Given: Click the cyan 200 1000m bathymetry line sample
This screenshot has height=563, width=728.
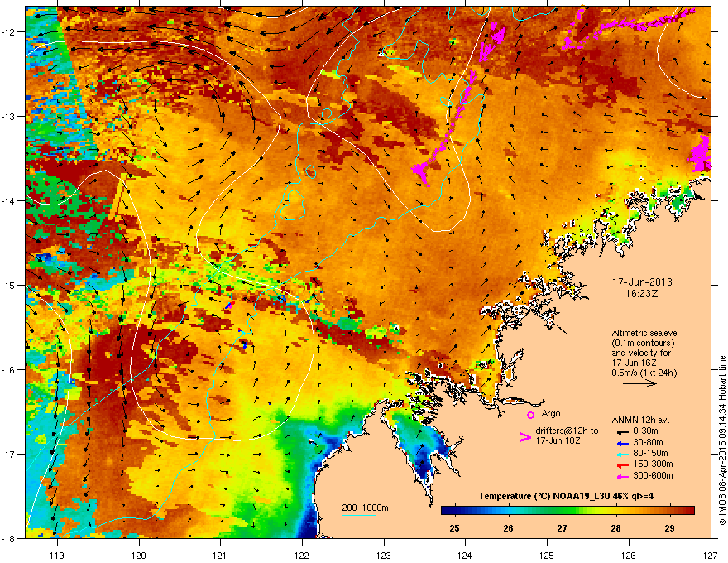Looking at the screenshot, I should click(x=358, y=515).
